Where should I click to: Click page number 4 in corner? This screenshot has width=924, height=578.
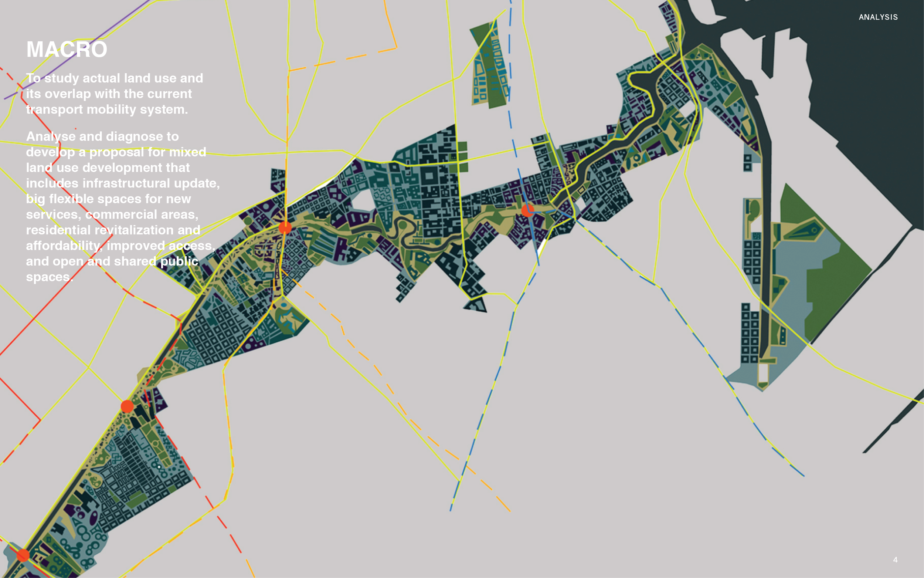click(895, 560)
